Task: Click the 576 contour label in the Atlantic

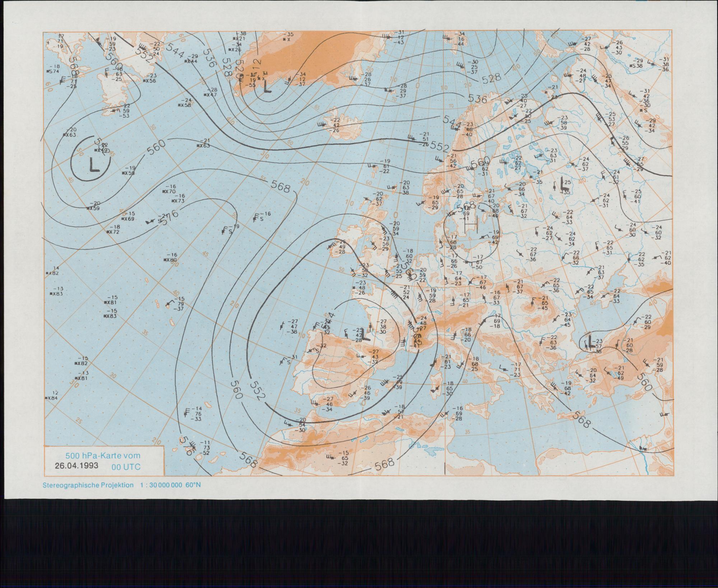Action: point(170,218)
